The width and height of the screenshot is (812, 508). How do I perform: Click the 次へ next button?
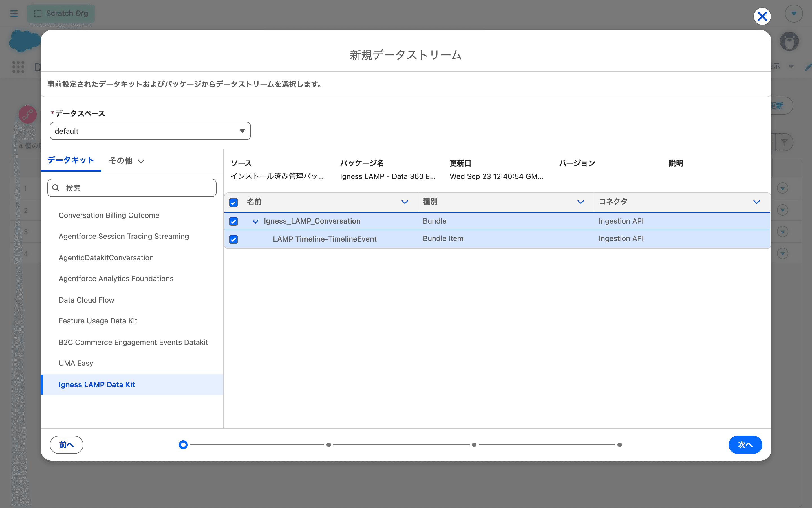tap(745, 445)
